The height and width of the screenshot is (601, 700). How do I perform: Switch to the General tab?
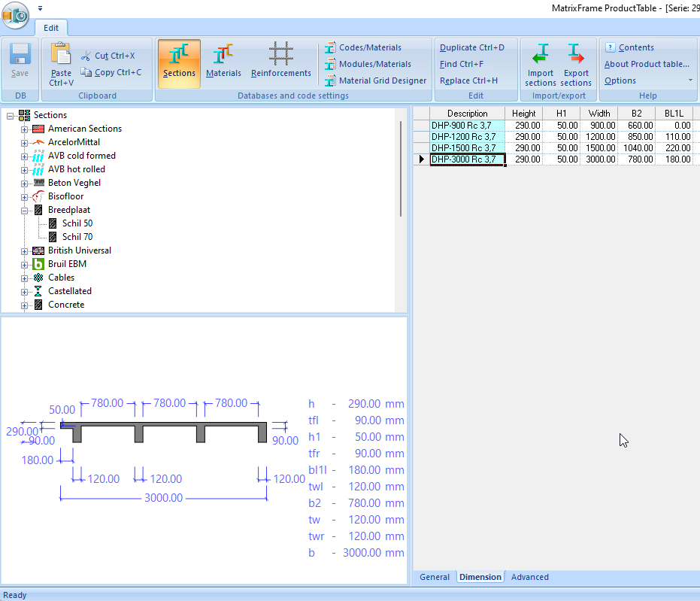coord(435,577)
